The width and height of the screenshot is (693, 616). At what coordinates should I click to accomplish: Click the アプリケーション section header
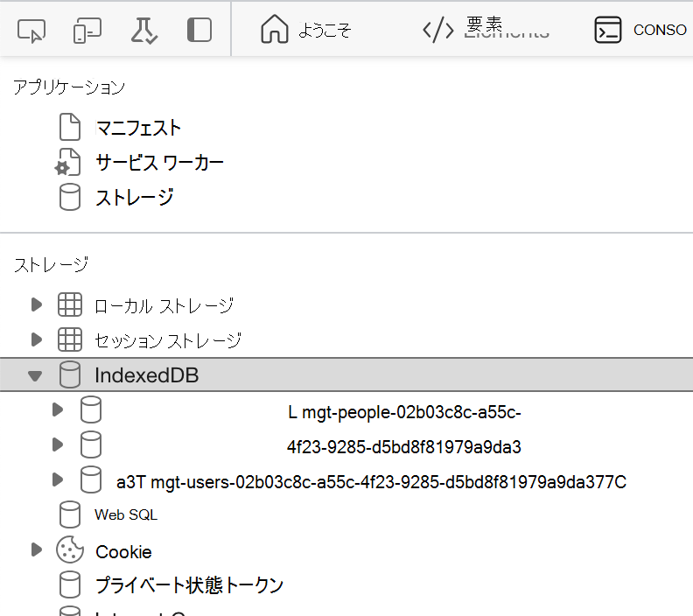(69, 87)
